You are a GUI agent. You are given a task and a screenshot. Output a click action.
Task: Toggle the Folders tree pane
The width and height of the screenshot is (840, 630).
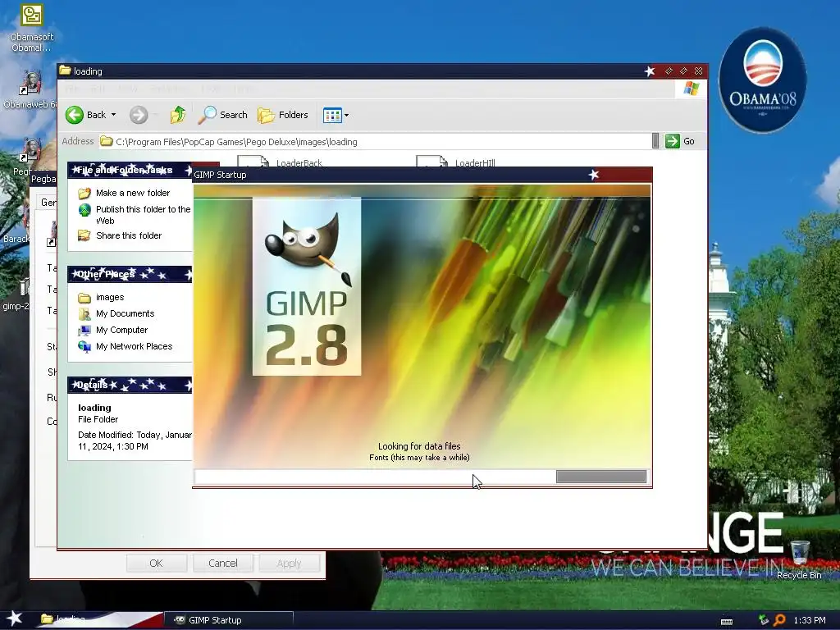(283, 115)
